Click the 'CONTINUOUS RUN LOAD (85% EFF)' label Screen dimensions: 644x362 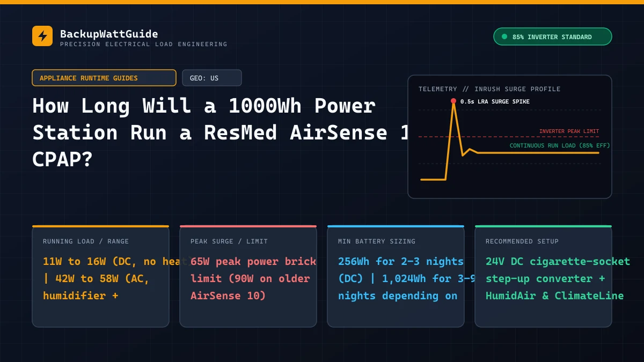560,145
